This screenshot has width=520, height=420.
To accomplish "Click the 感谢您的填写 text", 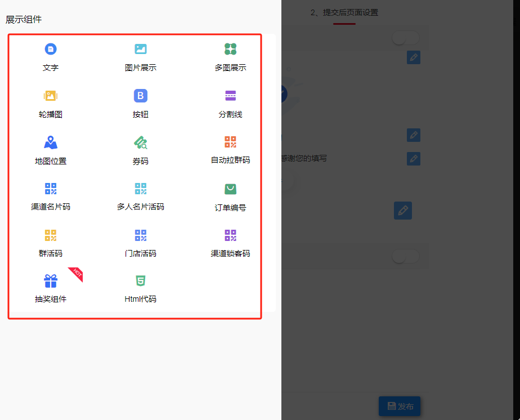I will click(x=304, y=158).
